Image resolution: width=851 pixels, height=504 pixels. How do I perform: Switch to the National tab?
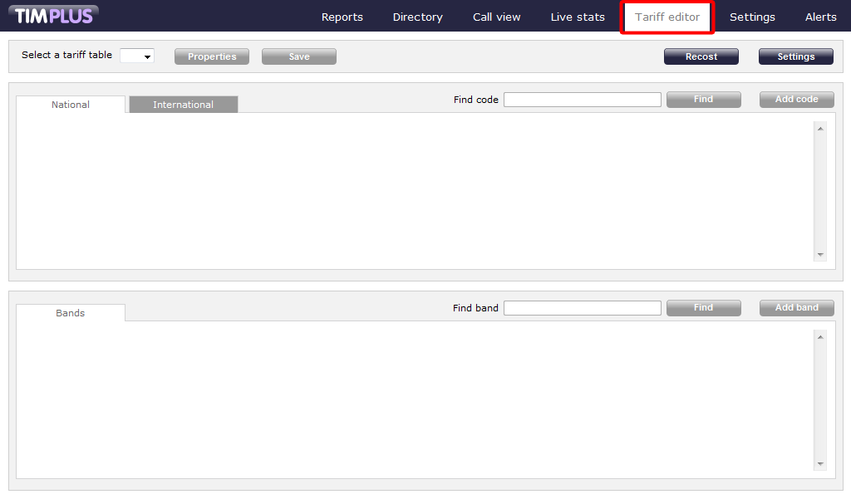tap(71, 104)
